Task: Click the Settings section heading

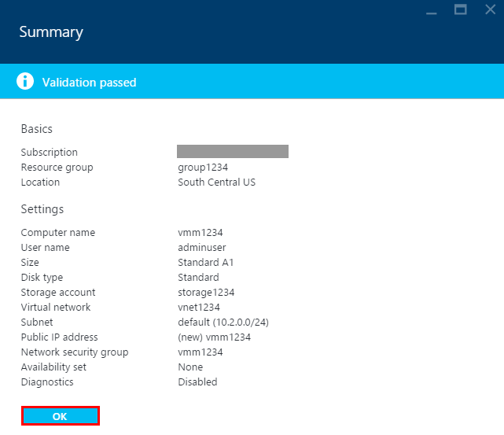Action: tap(42, 209)
